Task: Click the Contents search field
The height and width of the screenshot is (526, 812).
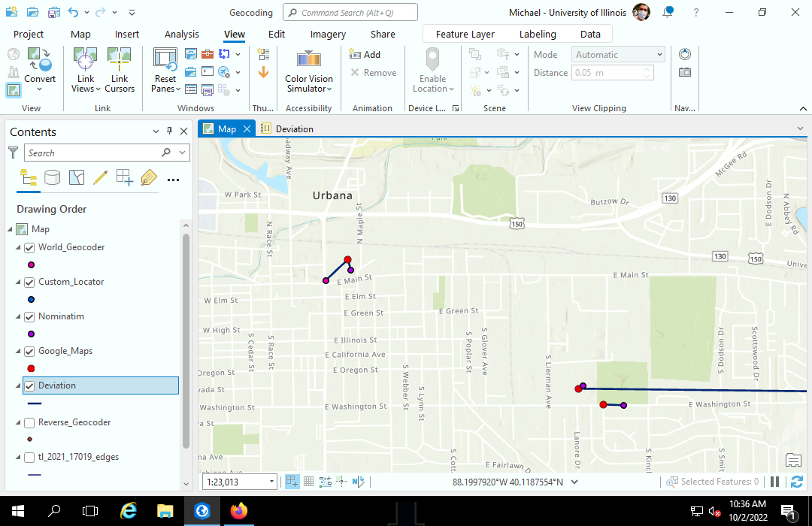Action: pos(92,153)
